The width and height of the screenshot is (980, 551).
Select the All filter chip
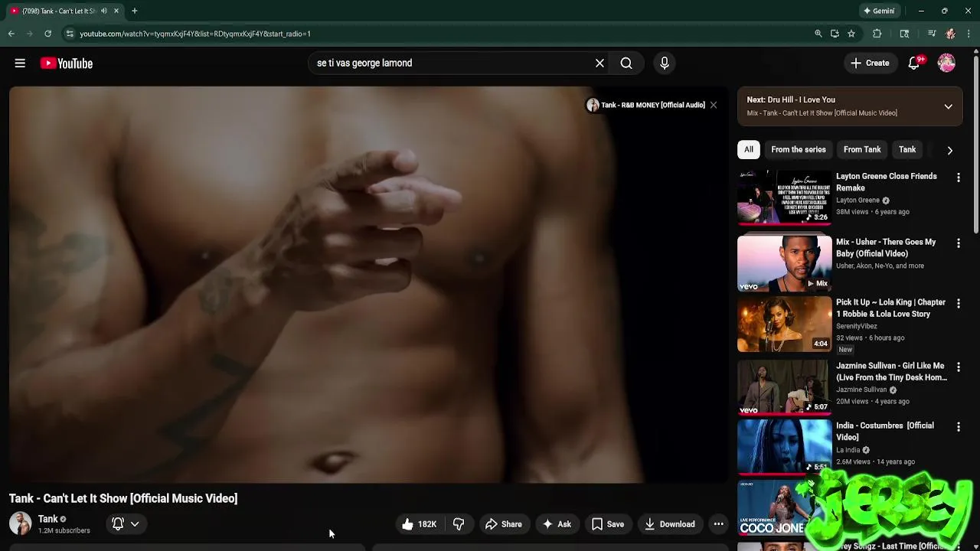[749, 150]
